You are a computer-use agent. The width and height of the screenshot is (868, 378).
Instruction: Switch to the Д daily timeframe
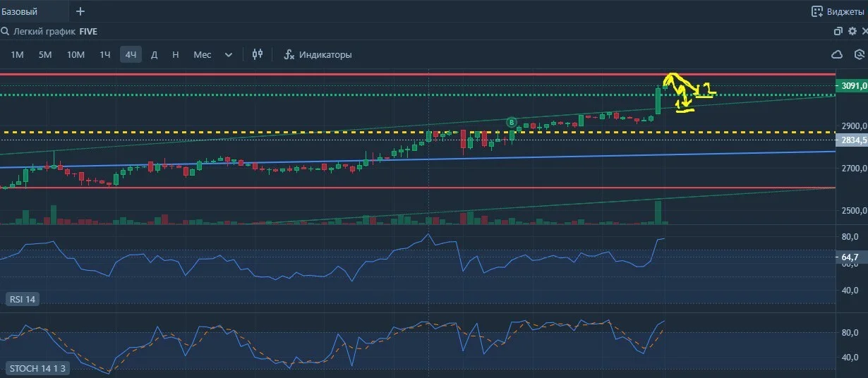tap(154, 54)
